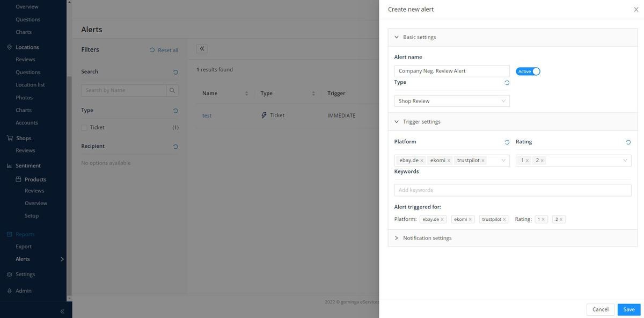Open the Shop Review type dropdown
Image resolution: width=644 pixels, height=318 pixels.
pyautogui.click(x=451, y=101)
